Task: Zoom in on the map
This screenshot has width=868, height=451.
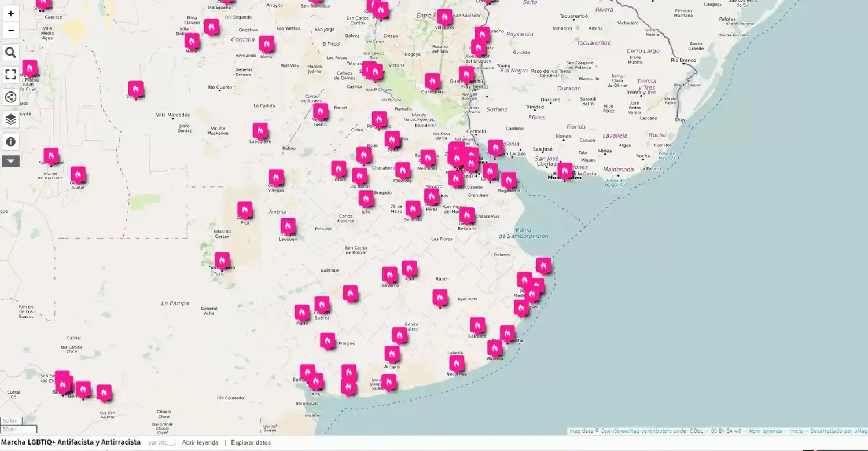Action: pyautogui.click(x=10, y=13)
